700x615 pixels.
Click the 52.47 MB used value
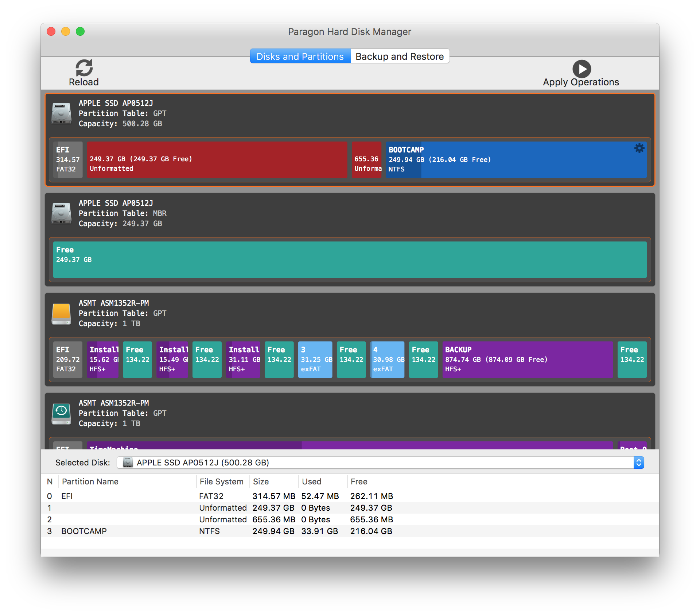click(x=320, y=496)
